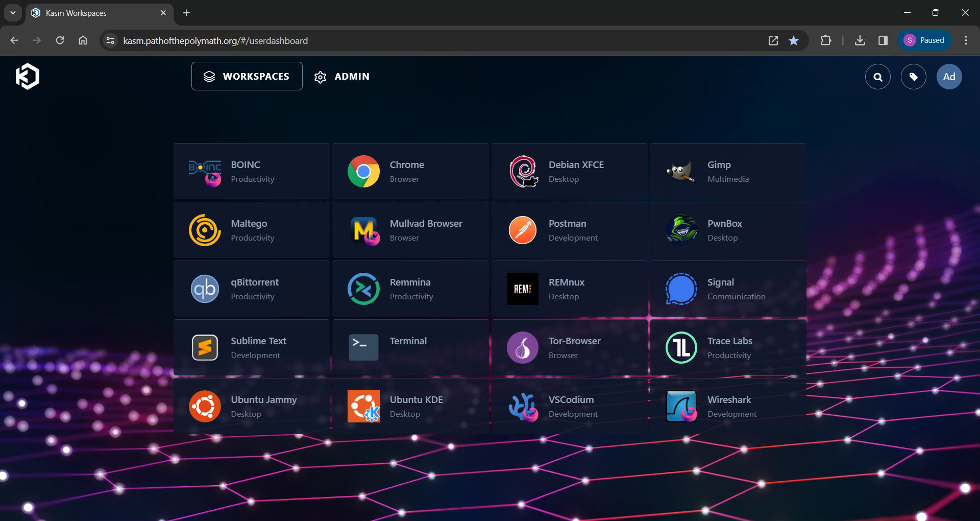The height and width of the screenshot is (521, 980).
Task: Click the Terminal title text
Action: pos(408,341)
